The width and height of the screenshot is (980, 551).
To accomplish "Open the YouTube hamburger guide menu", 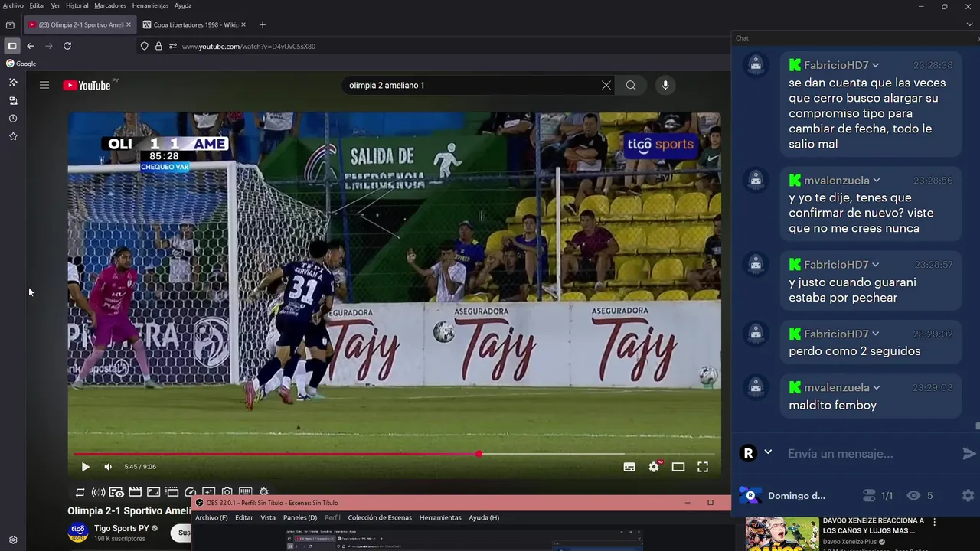I will pyautogui.click(x=44, y=85).
